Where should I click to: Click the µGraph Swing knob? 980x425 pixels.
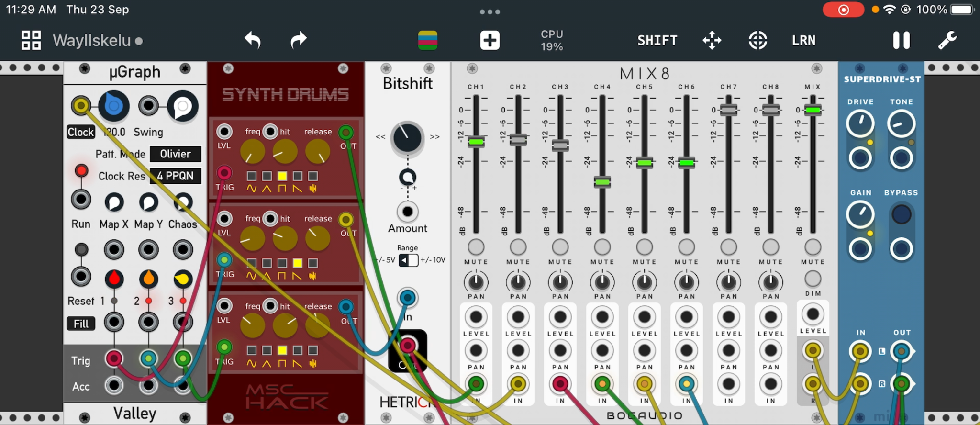(182, 106)
